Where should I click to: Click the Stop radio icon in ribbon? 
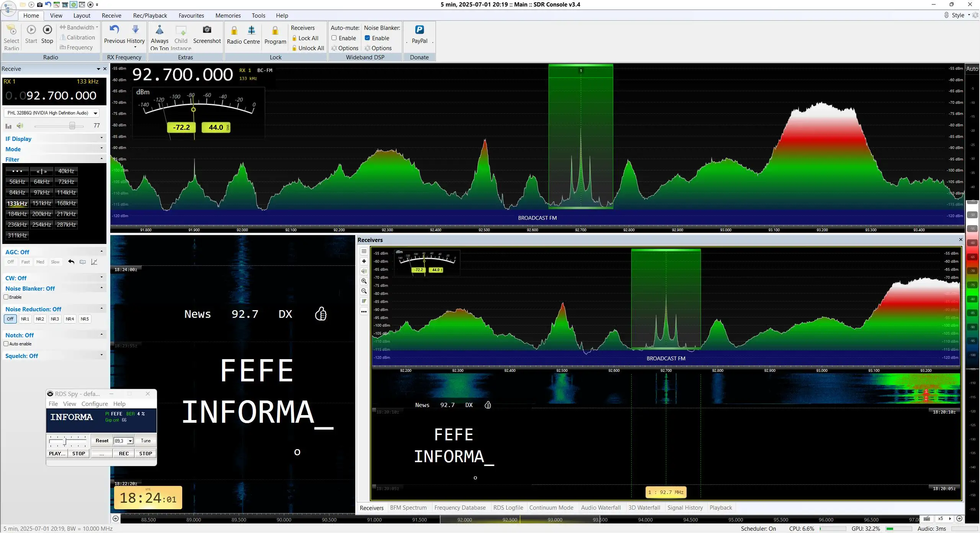(47, 29)
